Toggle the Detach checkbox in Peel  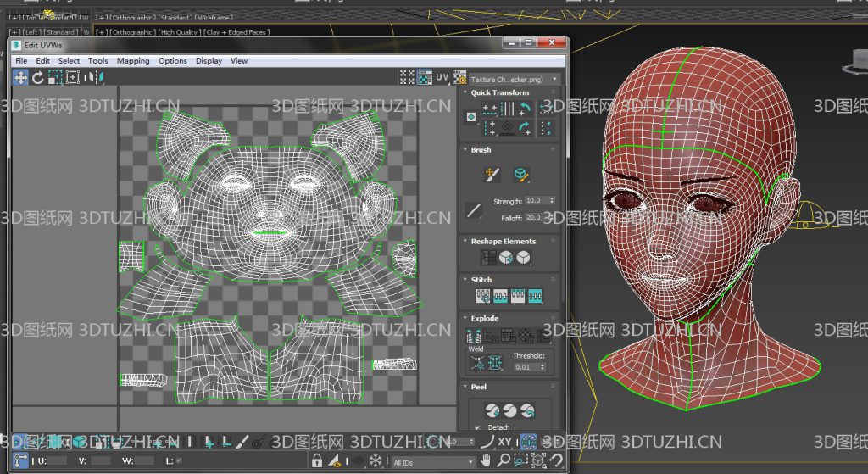[477, 427]
